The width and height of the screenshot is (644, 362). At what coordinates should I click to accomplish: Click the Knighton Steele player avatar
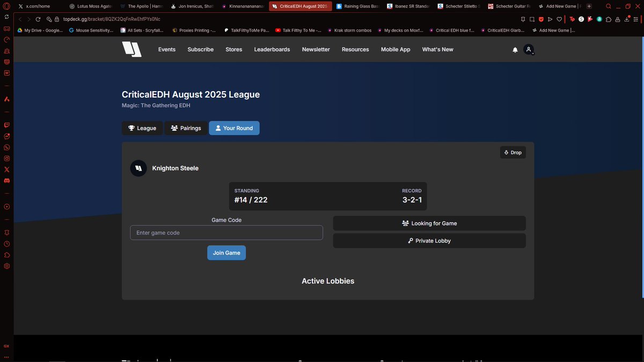click(x=138, y=168)
